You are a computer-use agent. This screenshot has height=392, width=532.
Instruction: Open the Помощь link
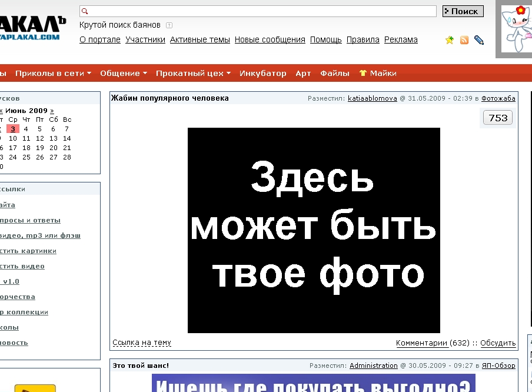(325, 39)
